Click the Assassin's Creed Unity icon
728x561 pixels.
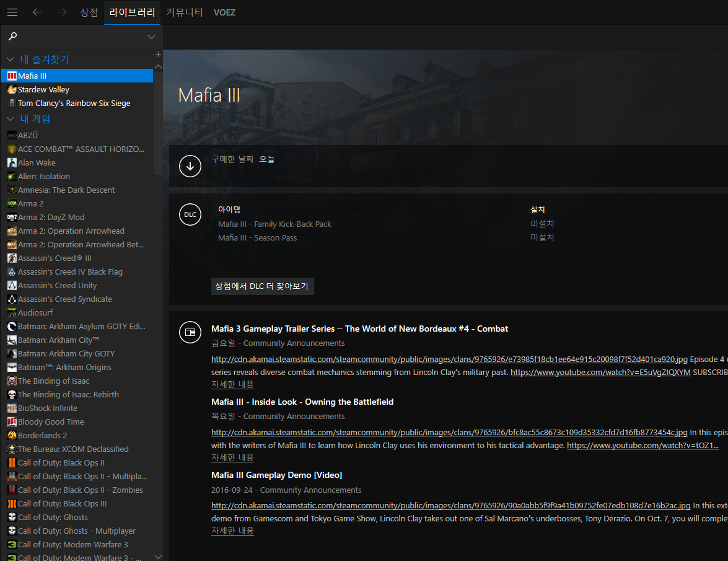pos(12,286)
